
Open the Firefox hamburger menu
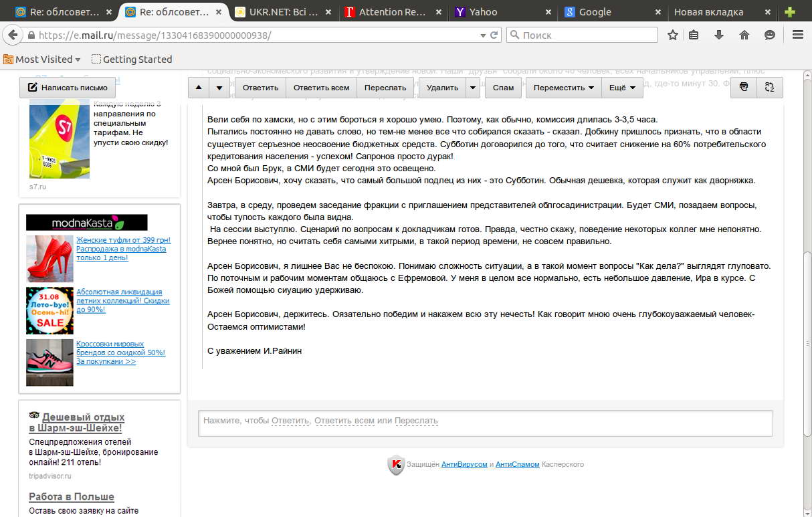click(798, 35)
